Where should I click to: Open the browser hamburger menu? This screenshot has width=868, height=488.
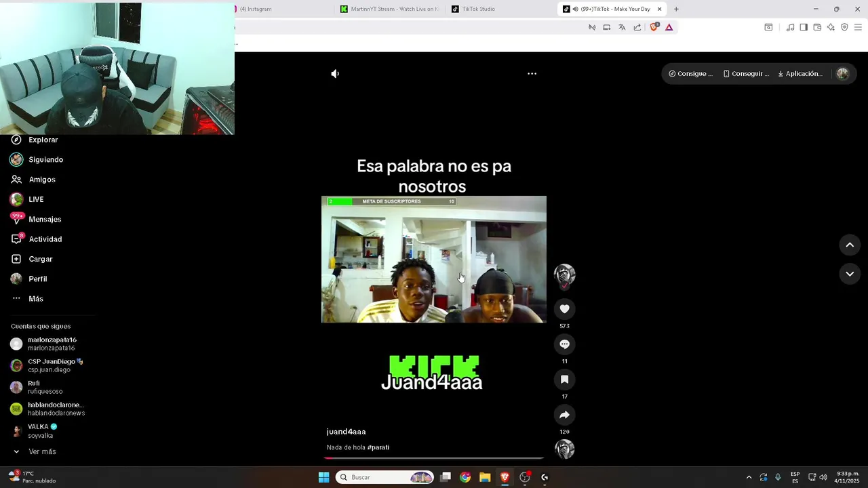point(858,27)
